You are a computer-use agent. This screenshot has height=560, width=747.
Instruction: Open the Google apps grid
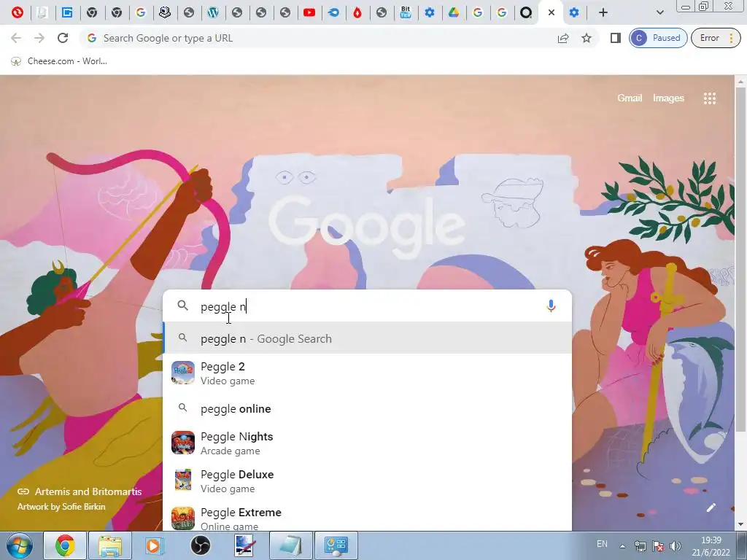pos(710,98)
